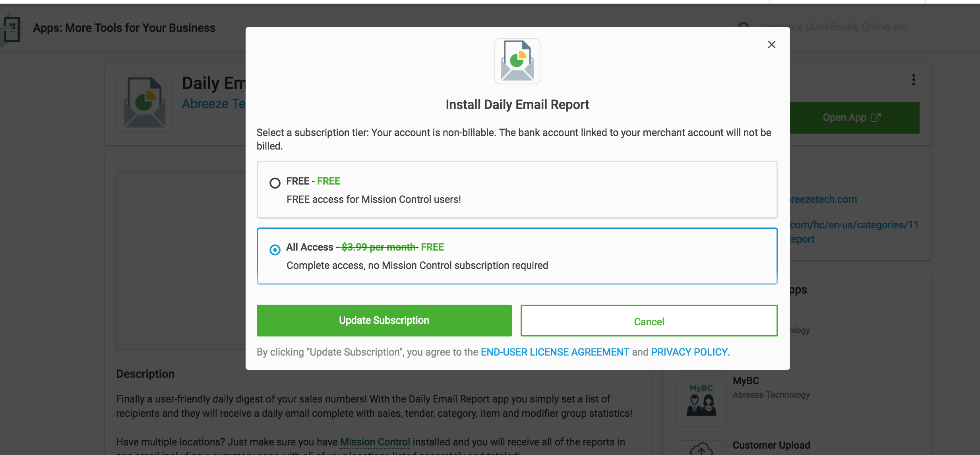Image resolution: width=980 pixels, height=455 pixels.
Task: Click the Daily Email Report icon in the dialog
Action: 517,61
